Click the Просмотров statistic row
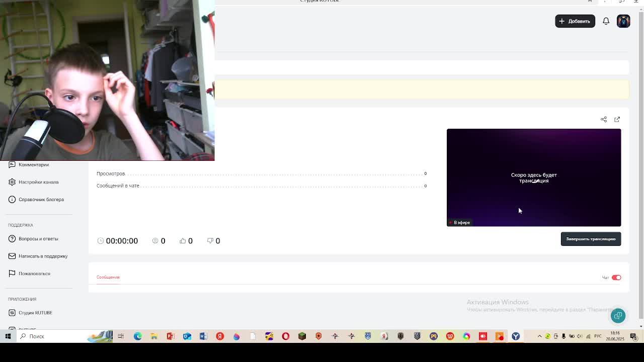Viewport: 644px width, 362px height. click(262, 173)
